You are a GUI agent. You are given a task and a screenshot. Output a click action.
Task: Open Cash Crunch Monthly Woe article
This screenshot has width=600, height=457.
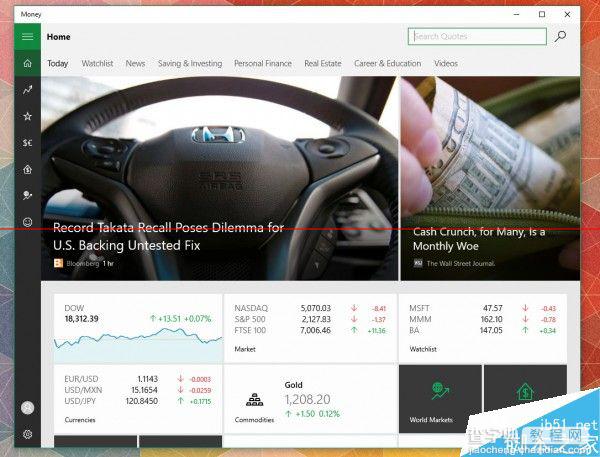pyautogui.click(x=479, y=239)
